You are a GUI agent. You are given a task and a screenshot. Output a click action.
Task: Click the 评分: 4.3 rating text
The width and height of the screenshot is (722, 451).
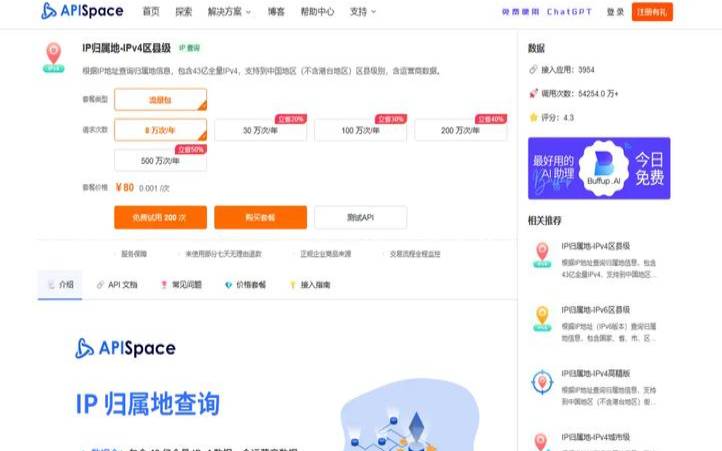pyautogui.click(x=558, y=117)
